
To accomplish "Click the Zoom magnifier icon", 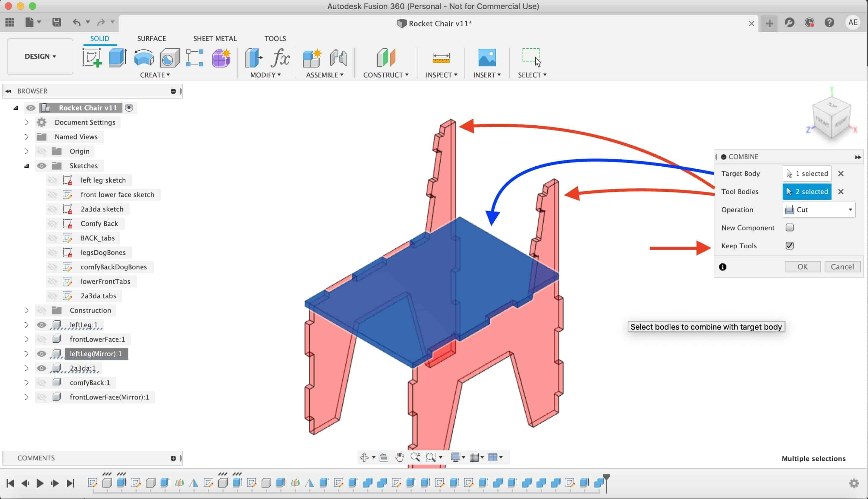I will 415,457.
